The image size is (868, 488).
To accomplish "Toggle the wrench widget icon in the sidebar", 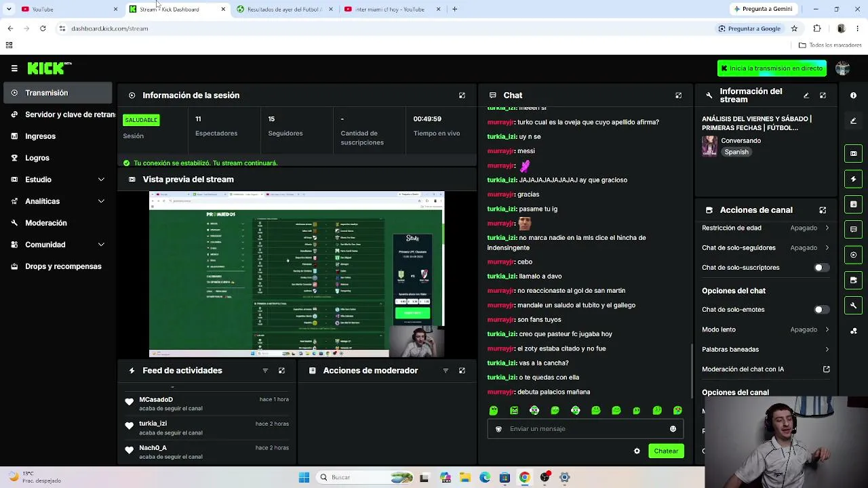I will tap(853, 306).
